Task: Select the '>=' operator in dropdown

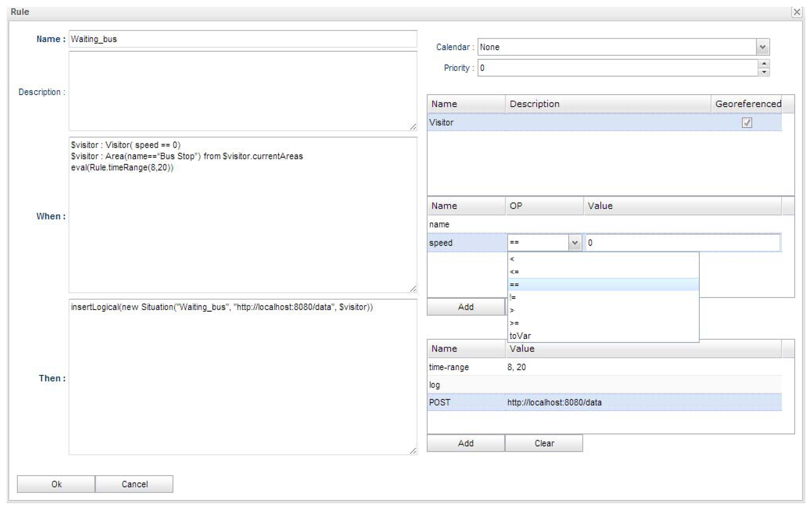Action: pyautogui.click(x=603, y=323)
